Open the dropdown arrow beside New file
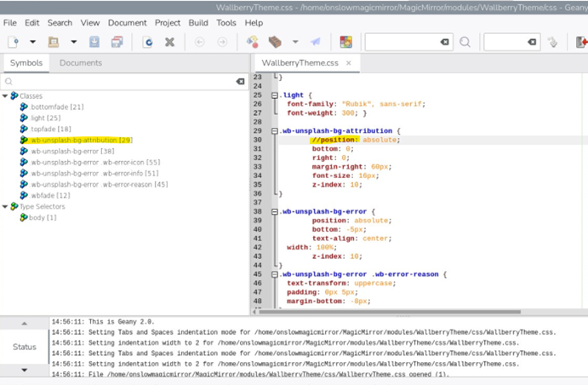This screenshot has height=385, width=588. coord(32,42)
